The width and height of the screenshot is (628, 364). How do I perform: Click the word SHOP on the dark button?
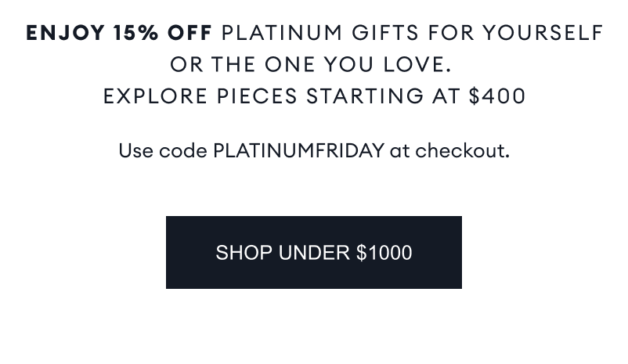click(x=244, y=253)
